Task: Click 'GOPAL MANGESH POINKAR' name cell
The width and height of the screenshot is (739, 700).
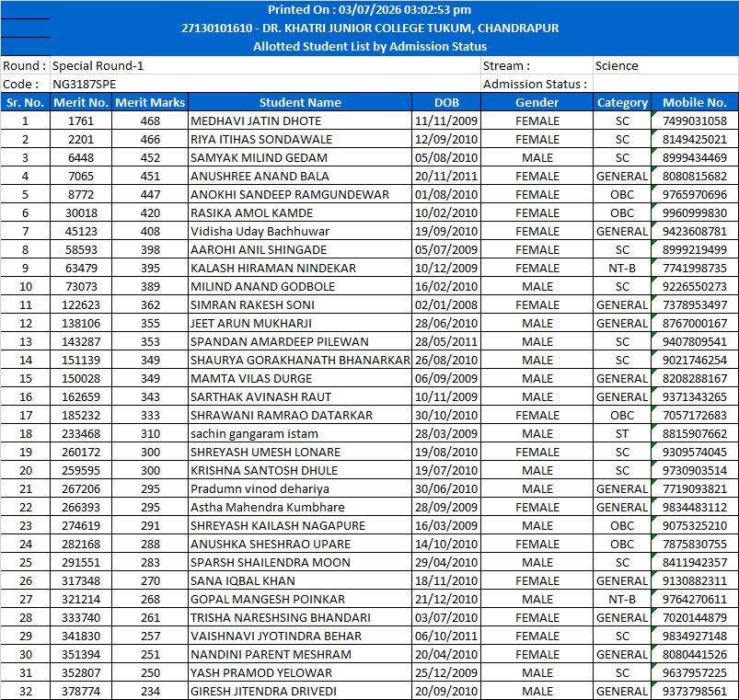Action: [300, 598]
